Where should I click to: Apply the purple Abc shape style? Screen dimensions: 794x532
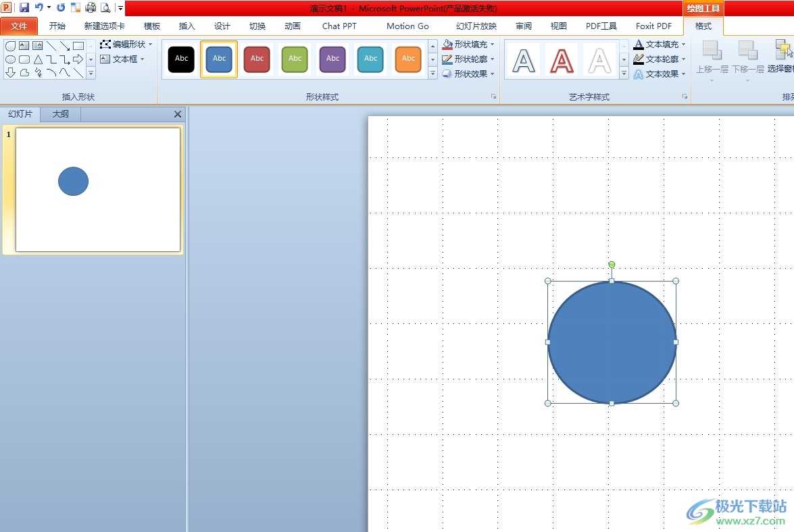(332, 59)
